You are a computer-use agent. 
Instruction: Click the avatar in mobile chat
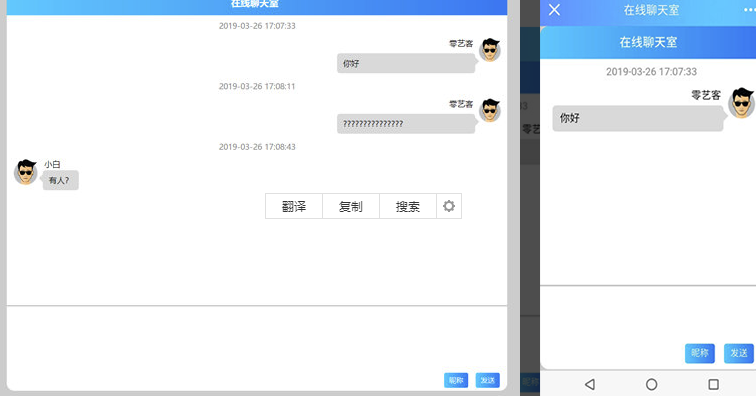point(742,103)
